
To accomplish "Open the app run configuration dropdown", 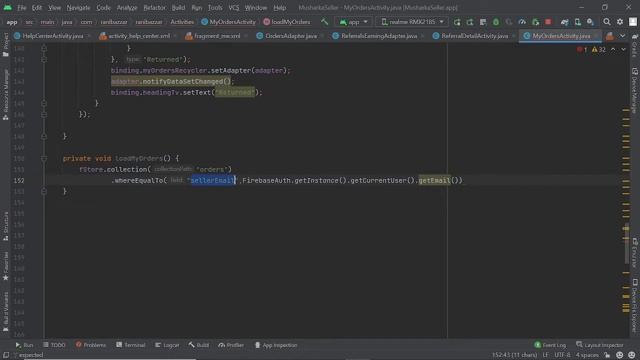I will [x=353, y=22].
